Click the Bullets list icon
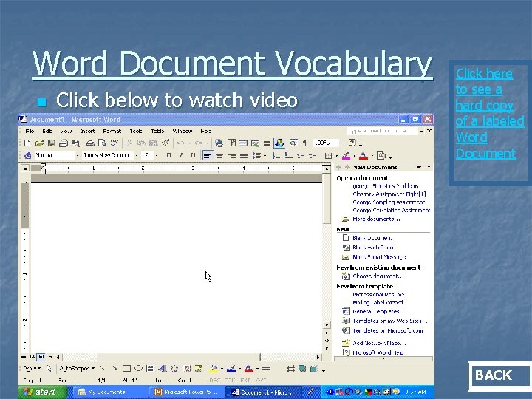This screenshot has height=399, width=532. click(x=288, y=156)
